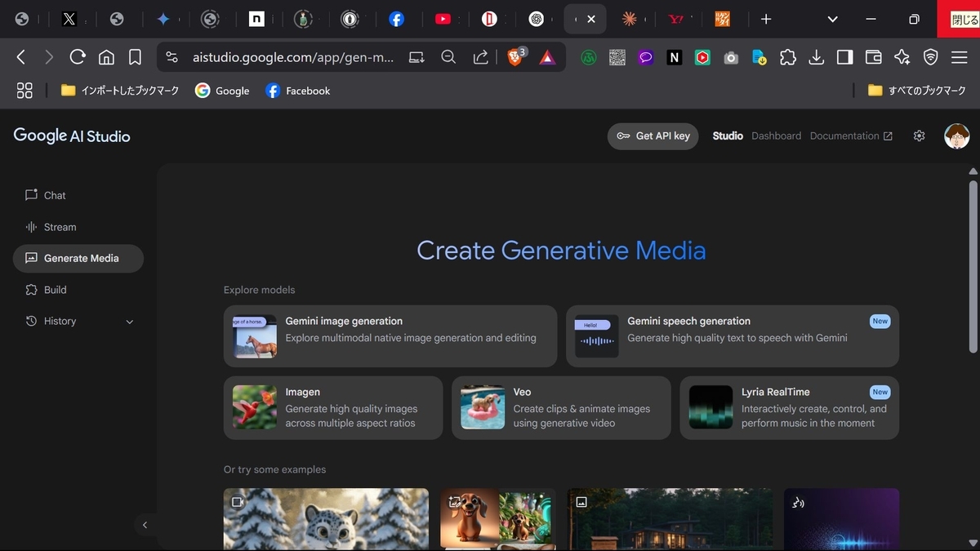
Task: Open the forest cabin image example
Action: (x=670, y=519)
